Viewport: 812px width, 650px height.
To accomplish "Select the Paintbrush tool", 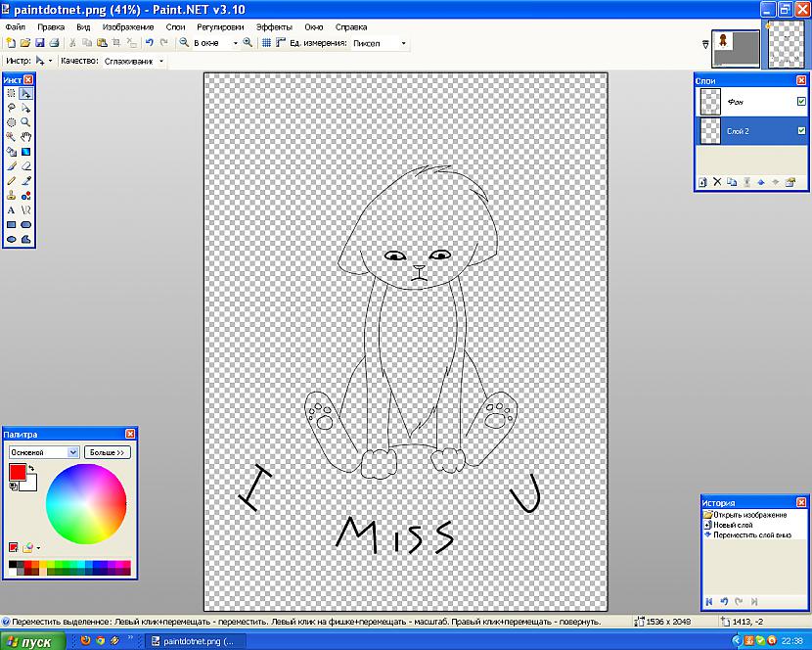I will click(x=11, y=165).
